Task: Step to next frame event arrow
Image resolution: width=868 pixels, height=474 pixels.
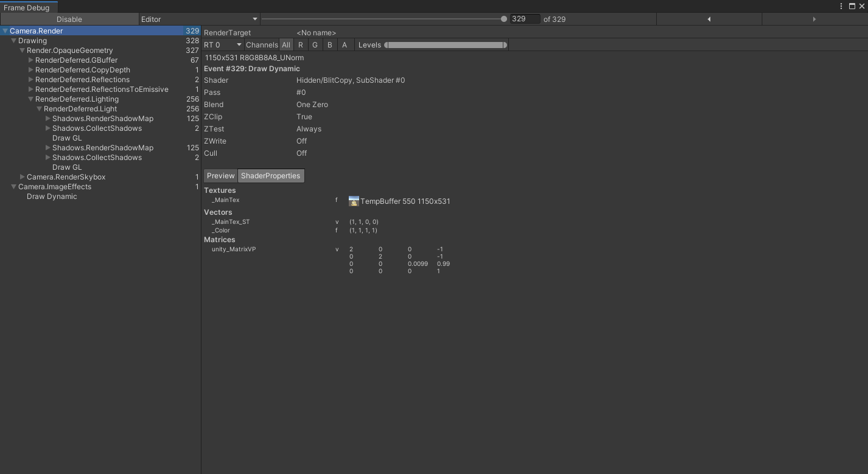Action: pos(814,19)
